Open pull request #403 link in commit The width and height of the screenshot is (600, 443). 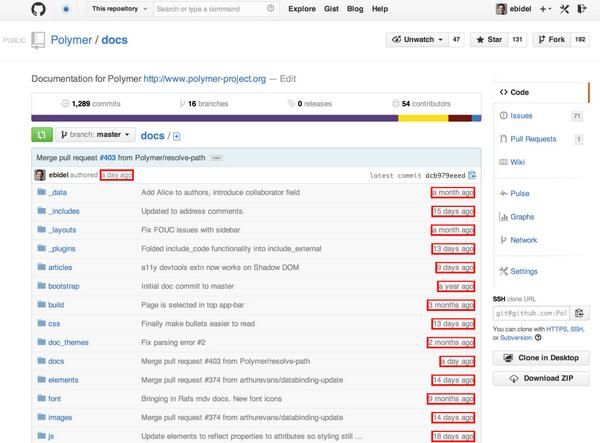(x=108, y=158)
